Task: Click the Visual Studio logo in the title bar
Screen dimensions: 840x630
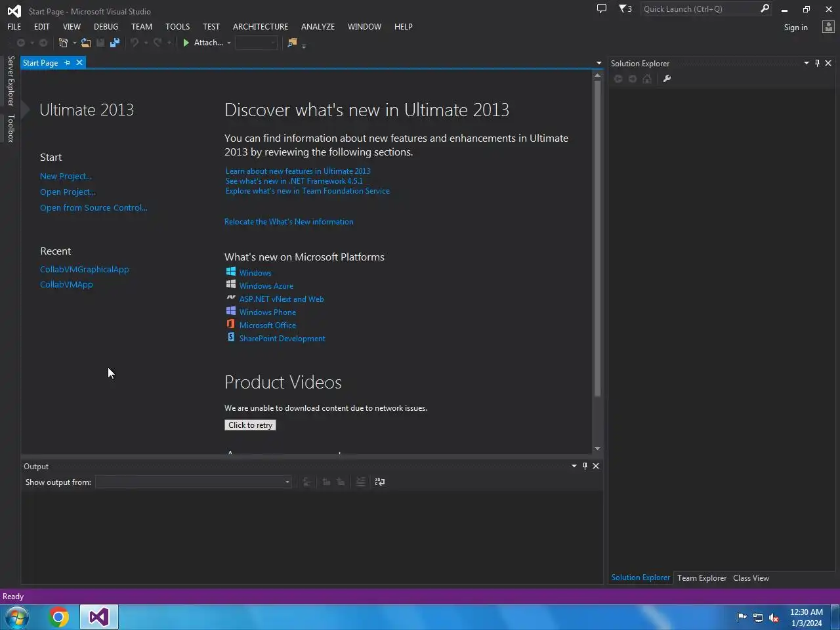Action: point(14,11)
